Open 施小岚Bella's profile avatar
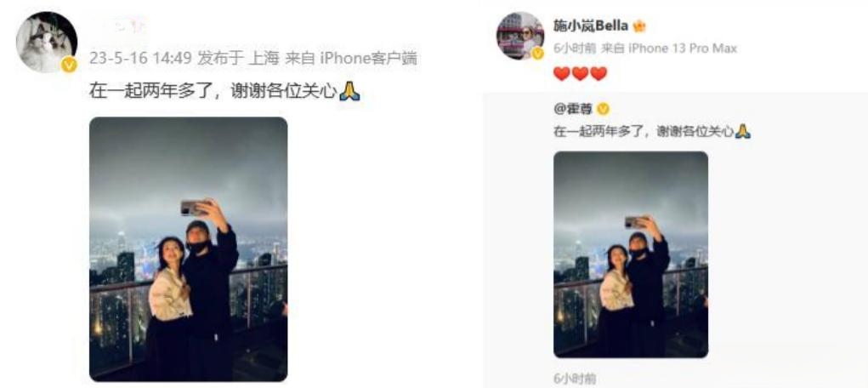868x388 pixels. point(519,36)
